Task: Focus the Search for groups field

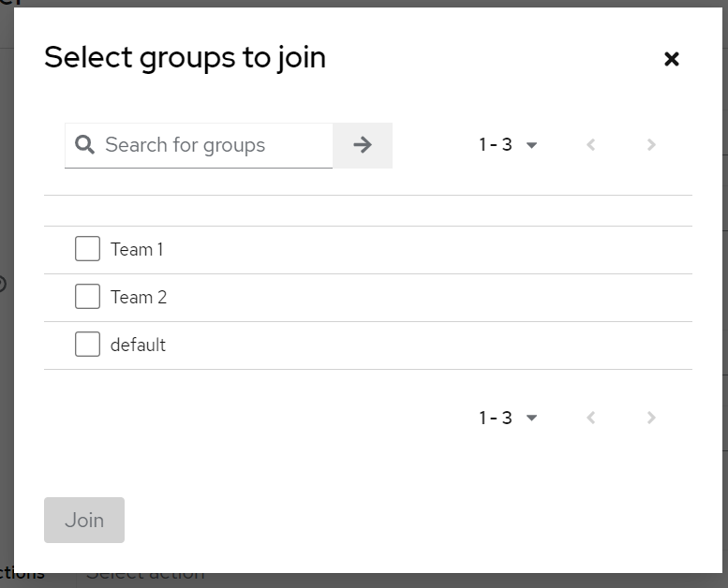Action: coord(214,145)
